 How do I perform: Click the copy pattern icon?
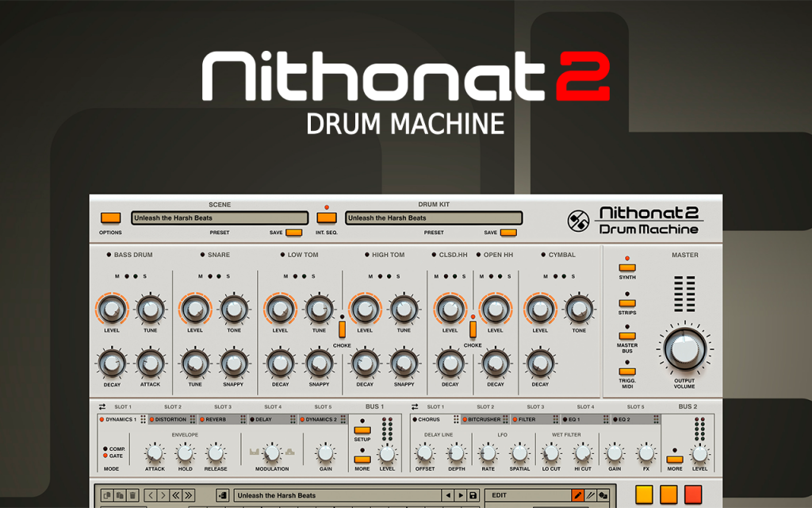coord(107,495)
